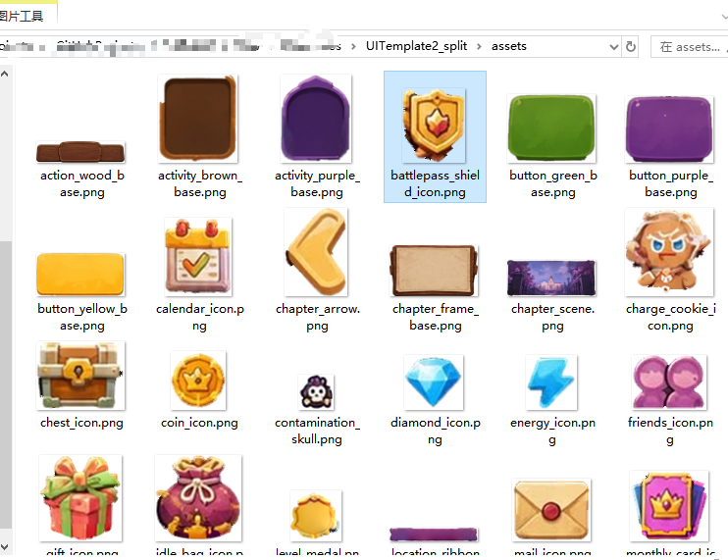The image size is (728, 560).
Task: Navigate to UITemplate2_split in breadcrumb
Action: [x=416, y=46]
